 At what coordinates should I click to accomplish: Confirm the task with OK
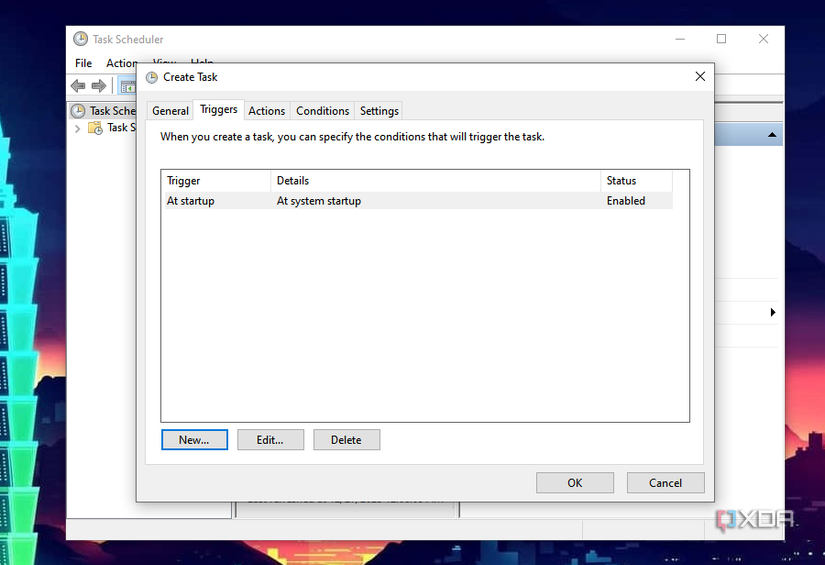pyautogui.click(x=575, y=483)
